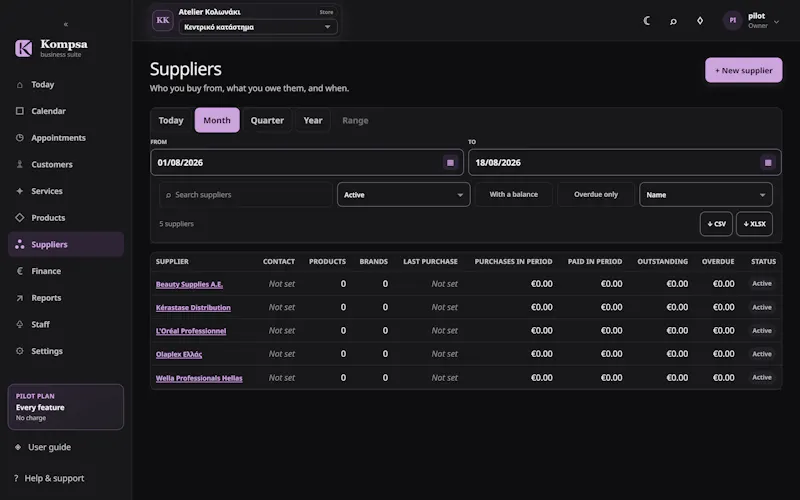Click the Finance euro icon in the sidebar
Screen dimensions: 800x500
coord(19,271)
